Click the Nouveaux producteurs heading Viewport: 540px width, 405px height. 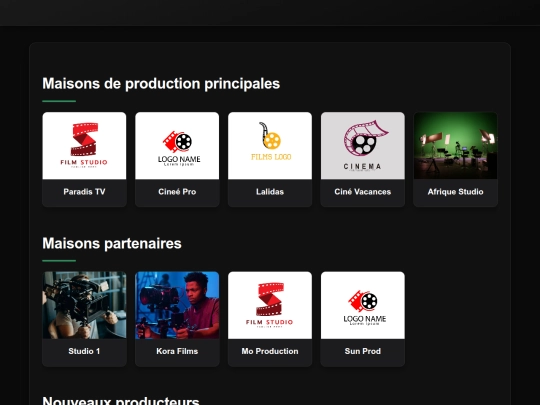121,401
